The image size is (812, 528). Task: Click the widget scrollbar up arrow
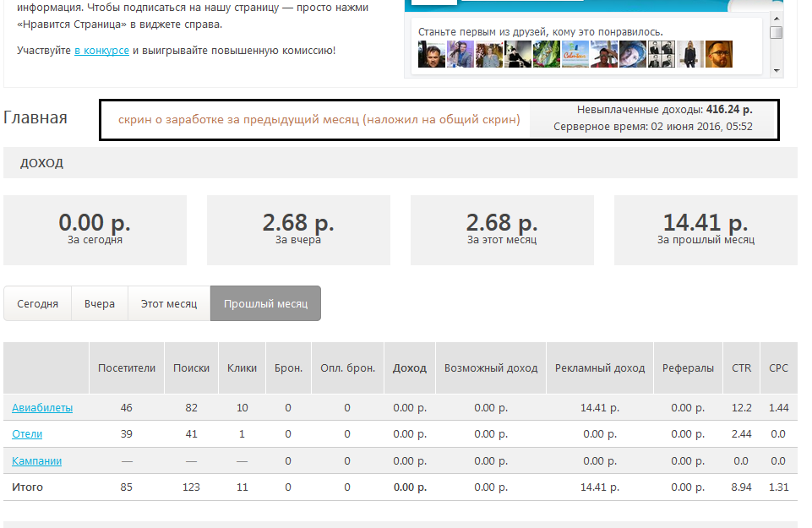[777, 19]
